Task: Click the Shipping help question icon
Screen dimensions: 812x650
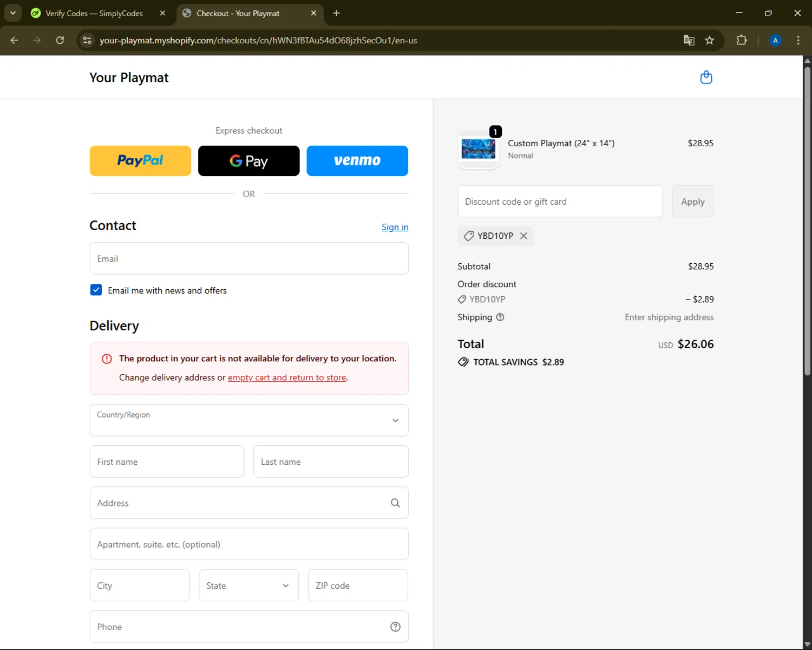Action: [500, 317]
